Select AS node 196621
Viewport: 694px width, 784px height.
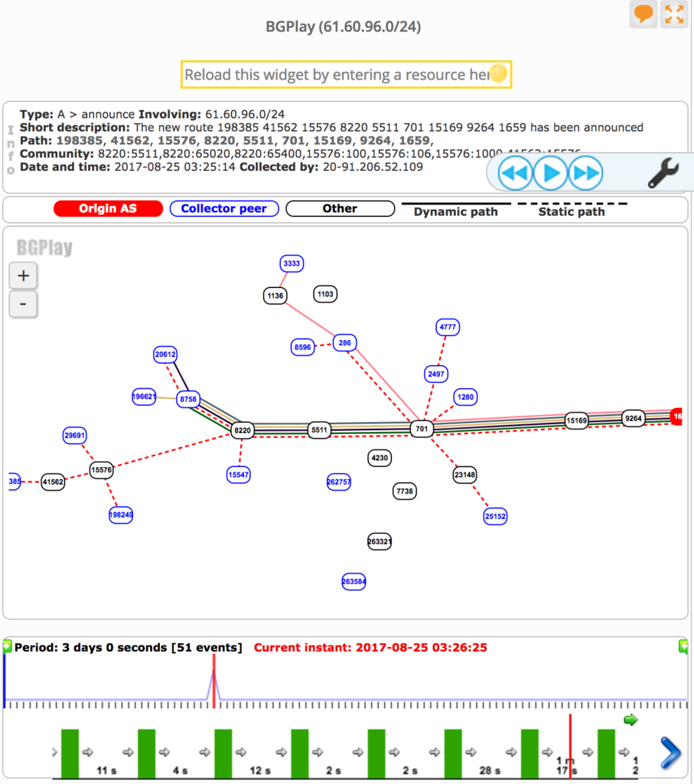pyautogui.click(x=144, y=397)
